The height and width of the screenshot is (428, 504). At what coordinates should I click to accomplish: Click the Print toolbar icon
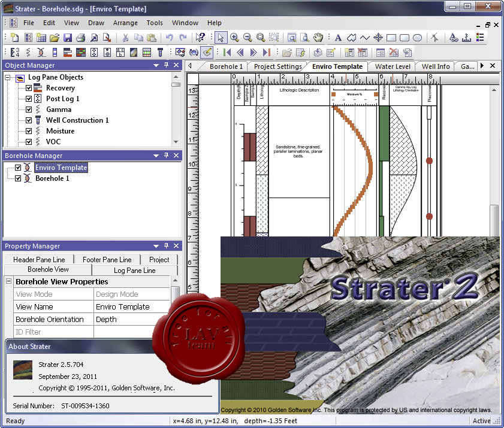point(81,38)
